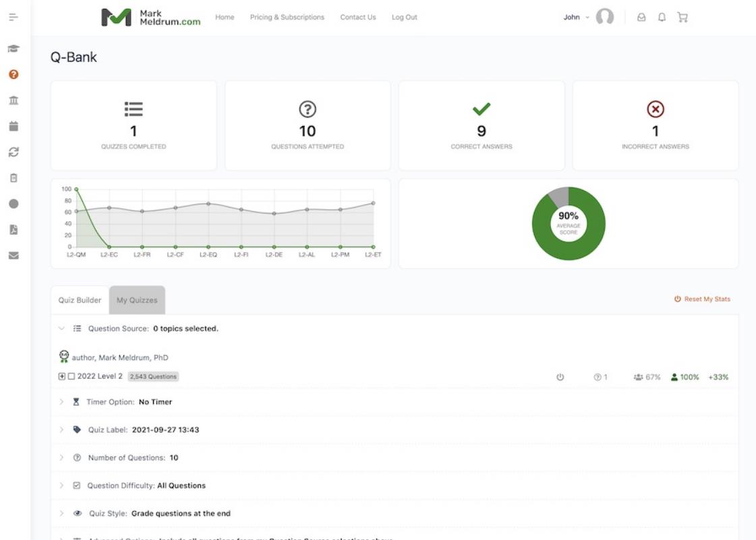Click the Log Out link
The image size is (756, 540).
(x=404, y=18)
